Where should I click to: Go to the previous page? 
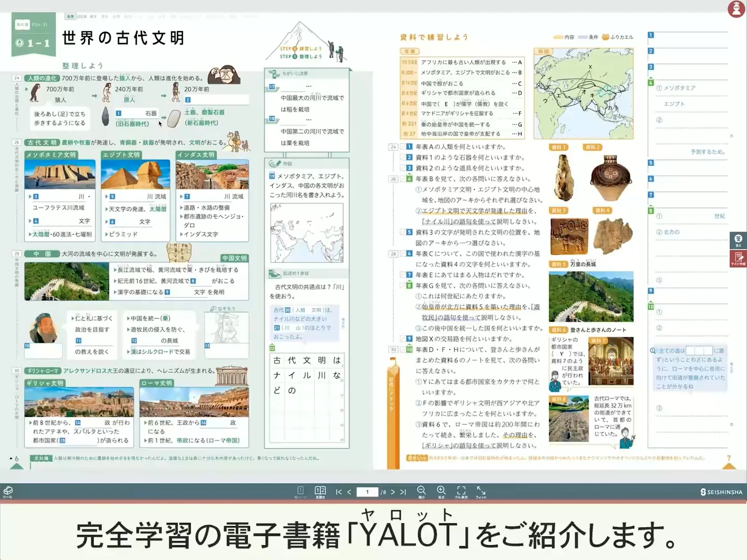(x=349, y=492)
